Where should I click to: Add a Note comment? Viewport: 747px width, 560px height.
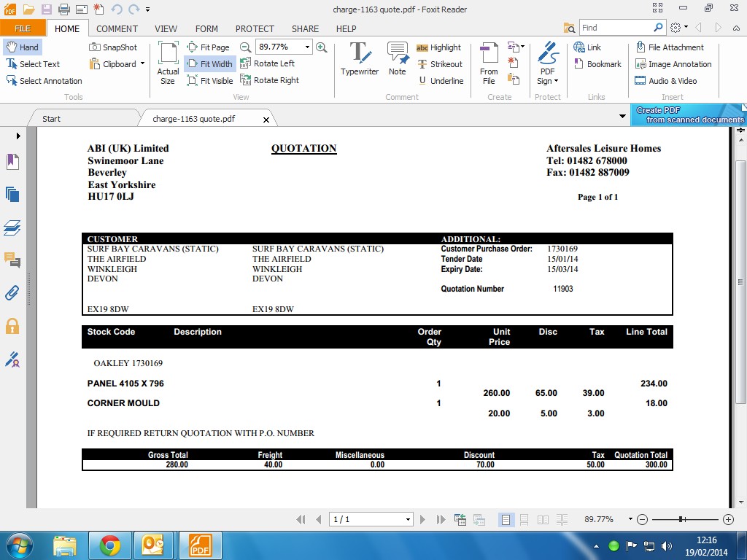397,59
